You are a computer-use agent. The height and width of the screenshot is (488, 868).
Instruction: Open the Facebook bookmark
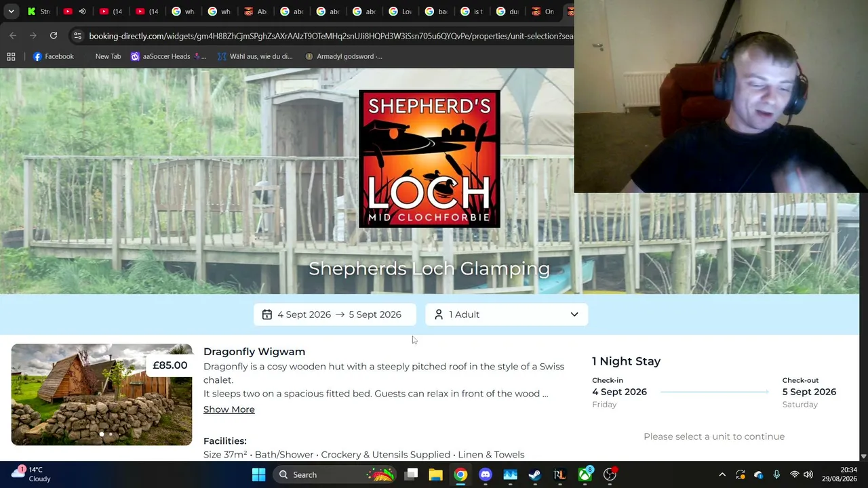tap(54, 56)
